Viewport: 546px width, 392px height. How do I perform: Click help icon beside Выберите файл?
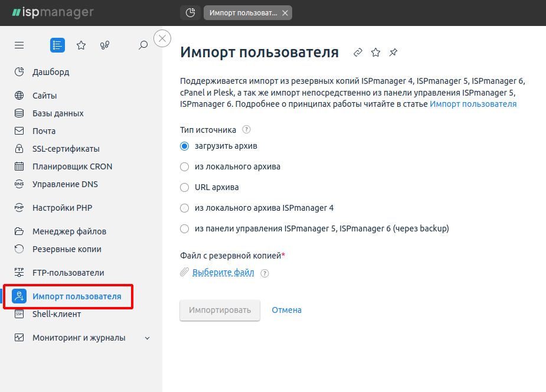point(264,273)
